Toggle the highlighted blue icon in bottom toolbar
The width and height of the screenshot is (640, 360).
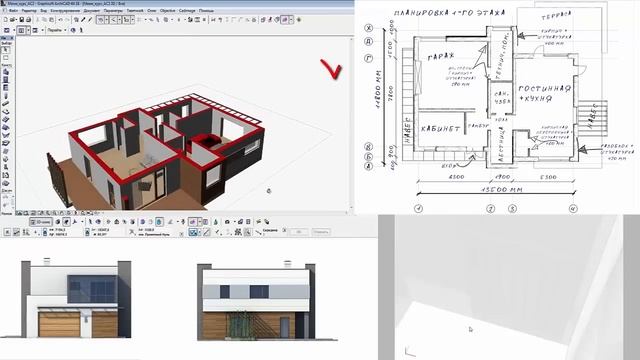[x=159, y=222]
